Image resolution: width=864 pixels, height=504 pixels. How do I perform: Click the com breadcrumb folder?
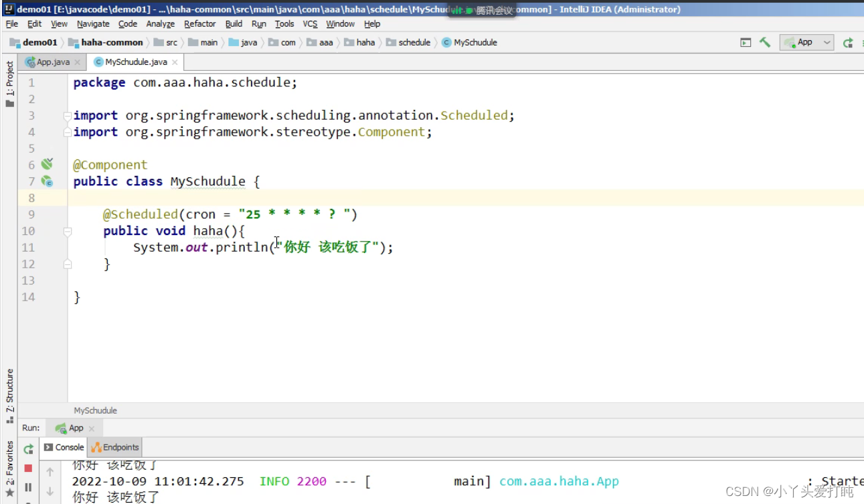282,42
